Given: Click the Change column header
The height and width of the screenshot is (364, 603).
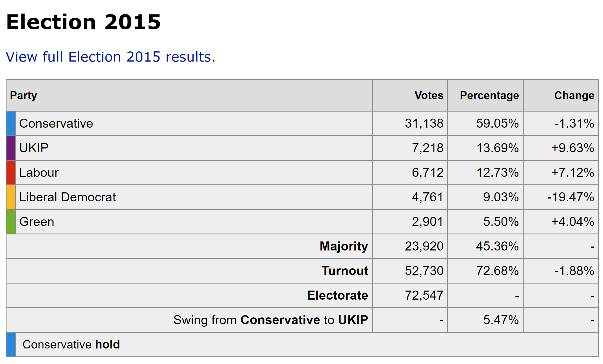Looking at the screenshot, I should [x=574, y=95].
